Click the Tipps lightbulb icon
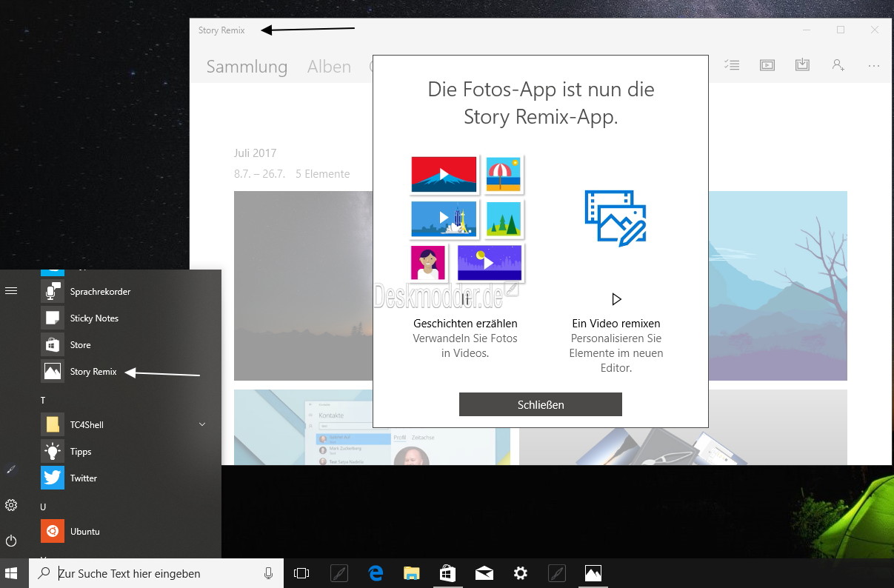 (x=53, y=451)
